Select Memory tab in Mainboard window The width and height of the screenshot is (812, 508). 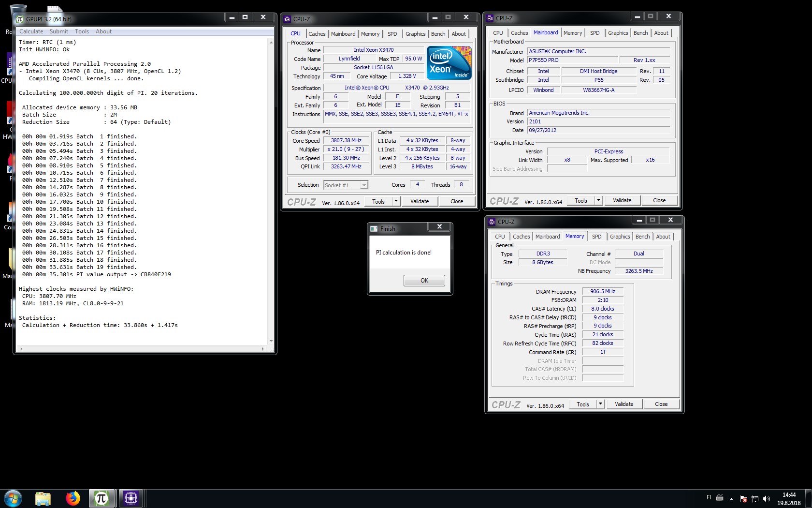coord(573,33)
